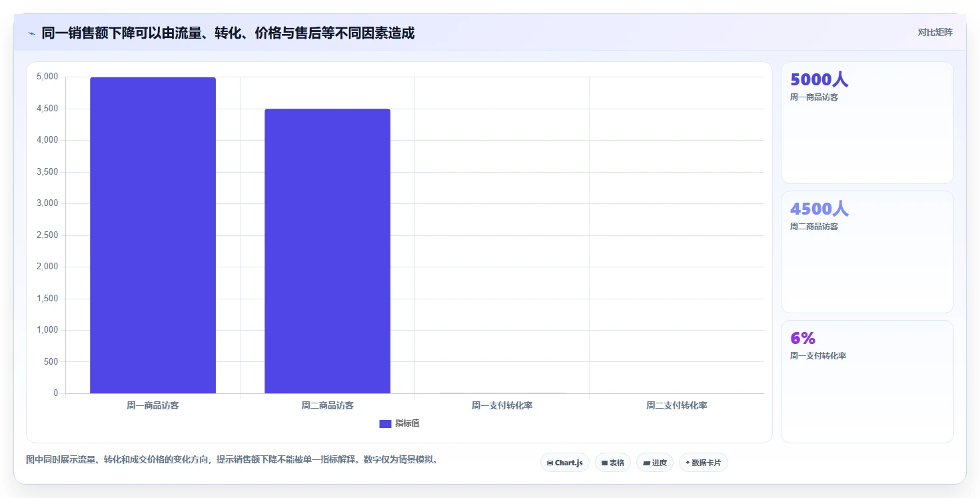Select the Chart.js tag chip
The width and height of the screenshot is (980, 498).
[564, 463]
